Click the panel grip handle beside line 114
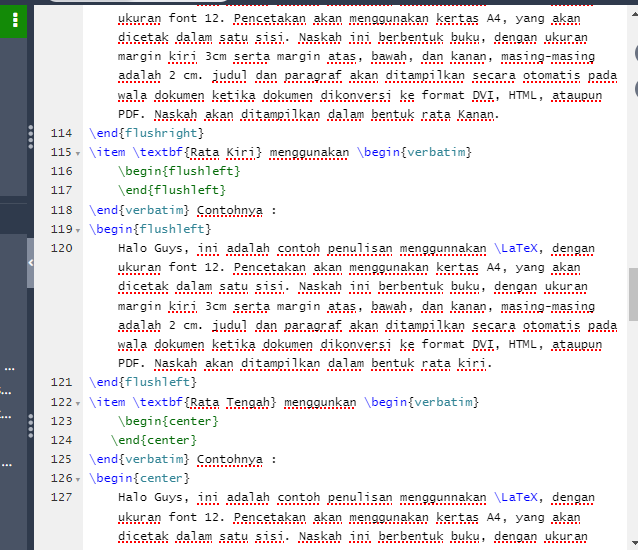 pos(31,137)
